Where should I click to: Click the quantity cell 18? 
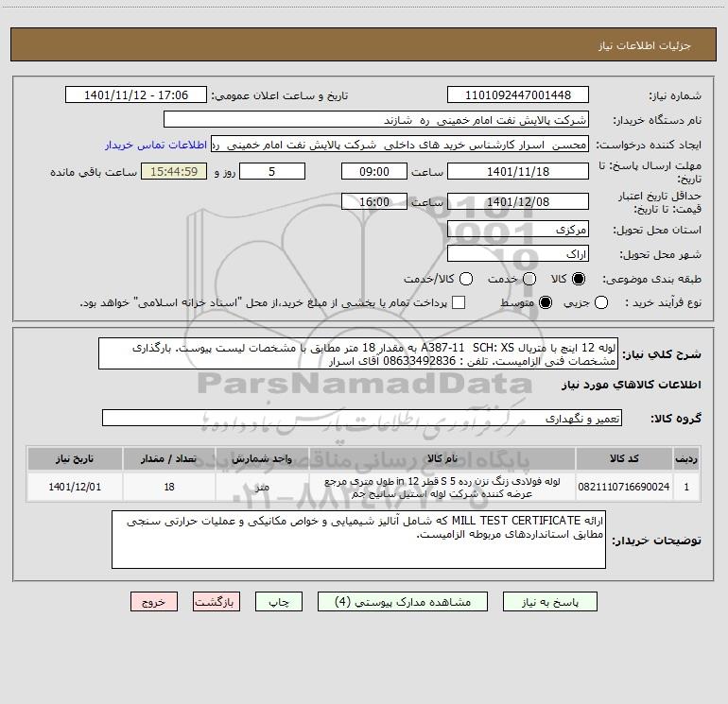click(x=169, y=487)
